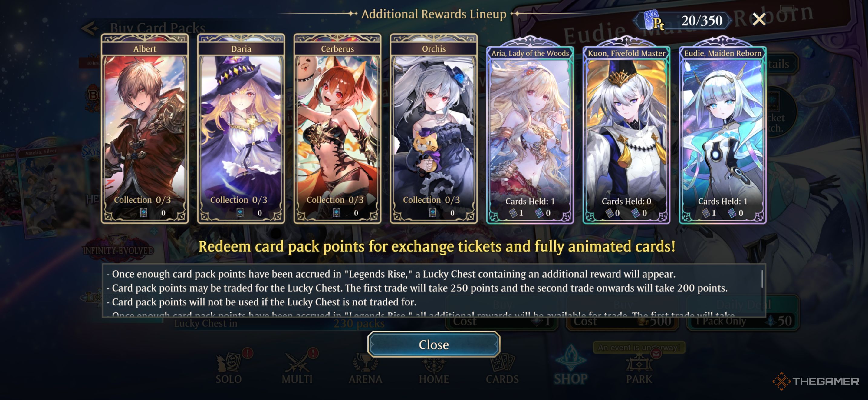868x400 pixels.
Task: Open the ARENA trophy icon
Action: pyautogui.click(x=365, y=368)
